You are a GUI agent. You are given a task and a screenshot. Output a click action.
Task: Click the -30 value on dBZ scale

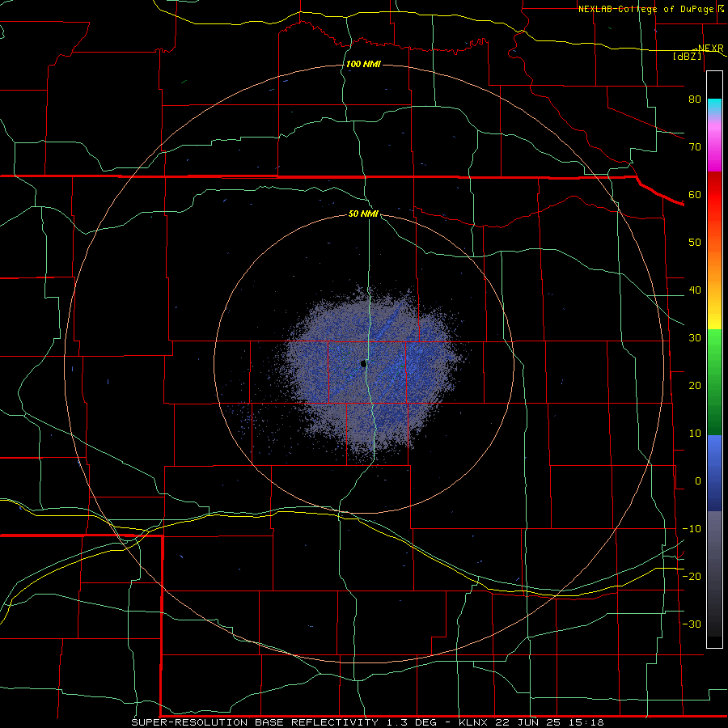[x=692, y=624]
